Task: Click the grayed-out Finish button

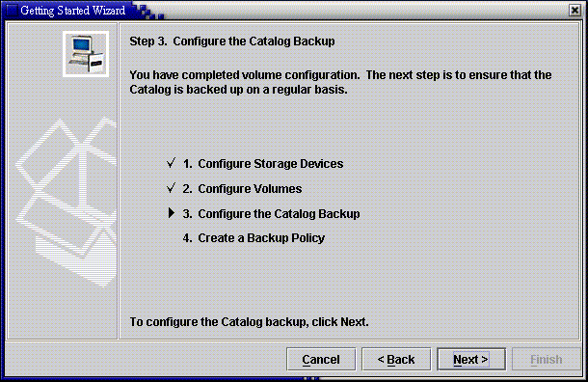Action: point(546,359)
